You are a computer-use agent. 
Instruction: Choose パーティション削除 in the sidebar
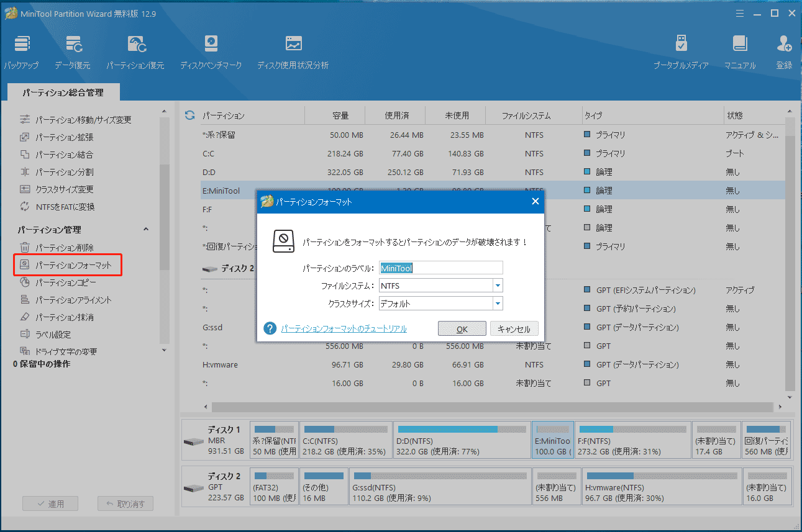pyautogui.click(x=57, y=248)
